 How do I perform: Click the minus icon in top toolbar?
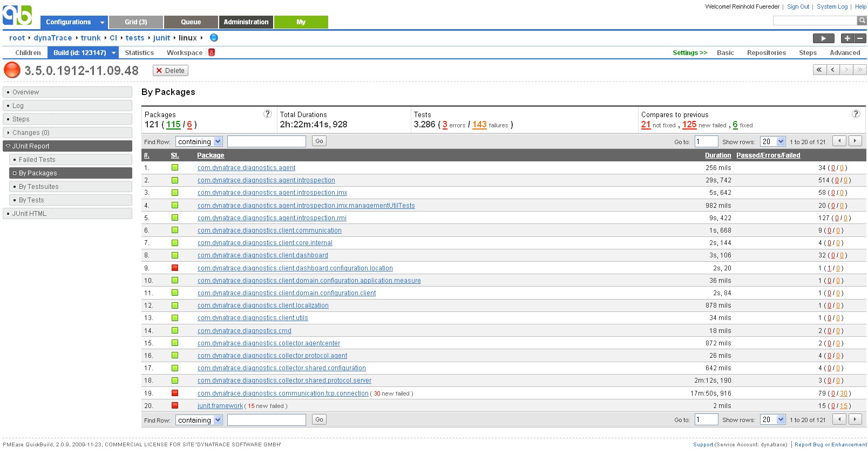tap(860, 38)
